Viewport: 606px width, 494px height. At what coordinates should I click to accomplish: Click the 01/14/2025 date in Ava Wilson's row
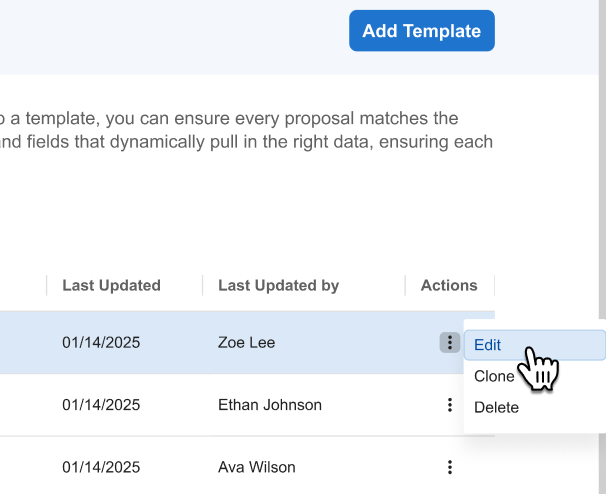click(101, 467)
